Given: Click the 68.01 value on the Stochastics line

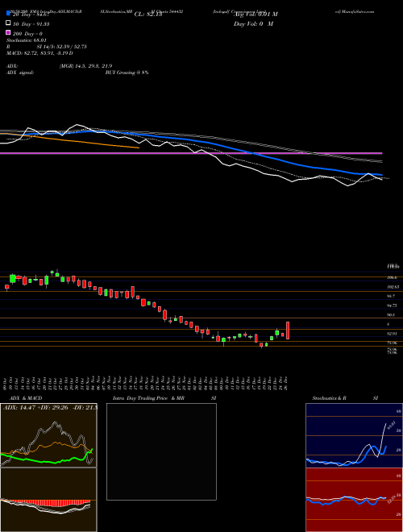Looking at the screenshot, I should (391, 425).
